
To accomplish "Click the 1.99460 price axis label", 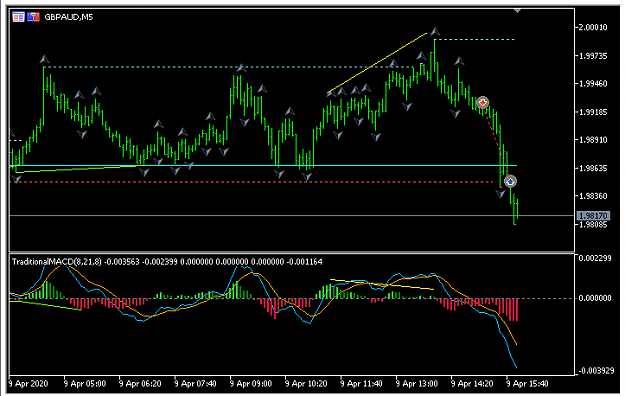I will pos(593,83).
